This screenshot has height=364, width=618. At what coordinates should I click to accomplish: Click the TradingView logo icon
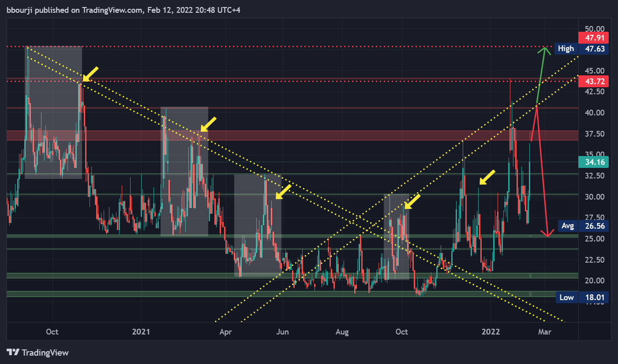point(13,353)
